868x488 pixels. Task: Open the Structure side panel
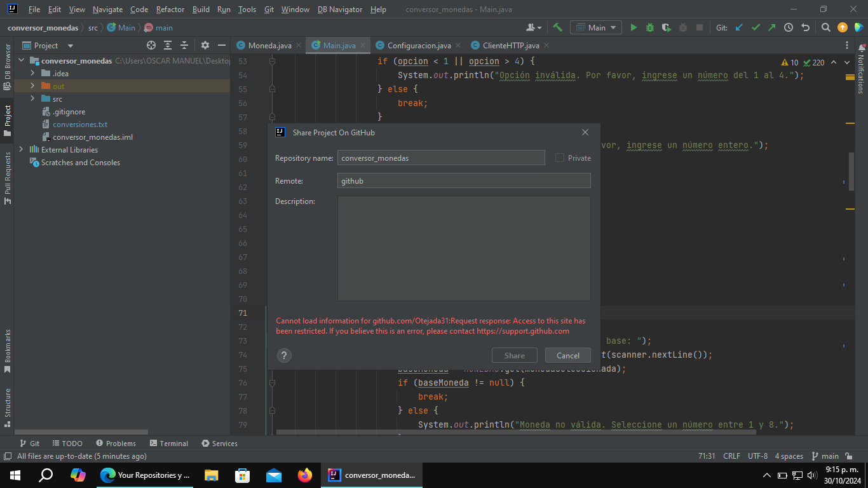coord(7,407)
